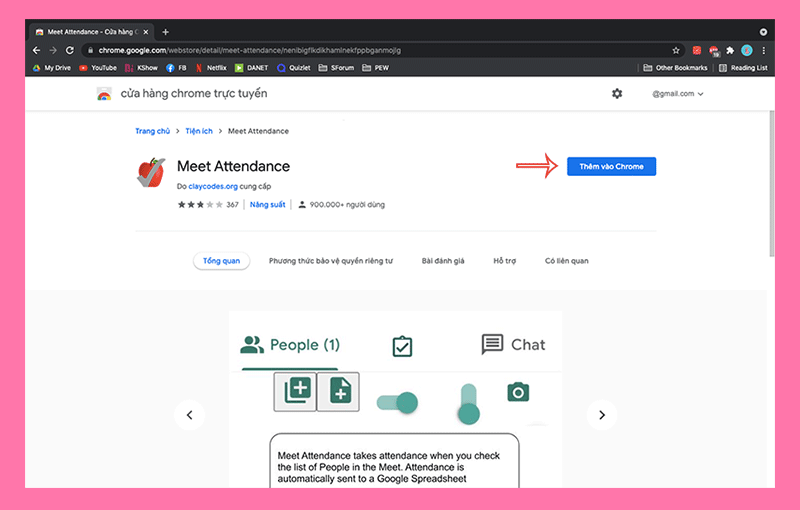800x510 pixels.
Task: Click the attendance clipboard check icon
Action: tap(402, 346)
